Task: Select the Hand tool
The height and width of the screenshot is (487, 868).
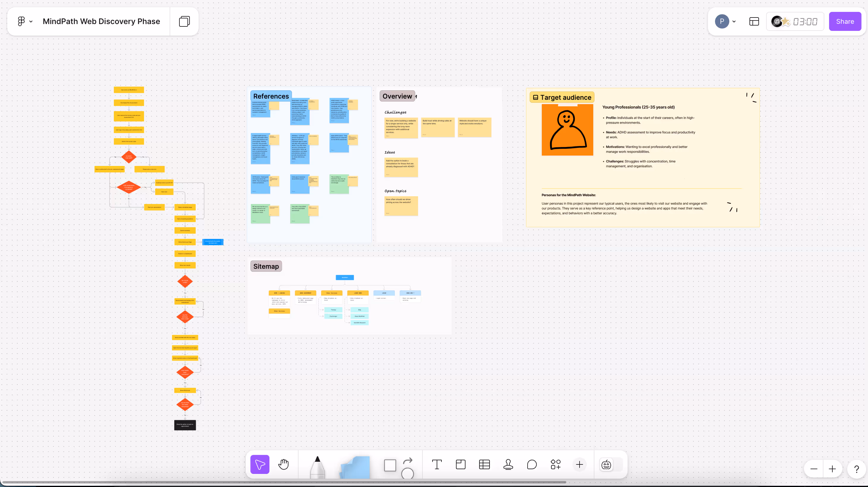Action: 283,464
